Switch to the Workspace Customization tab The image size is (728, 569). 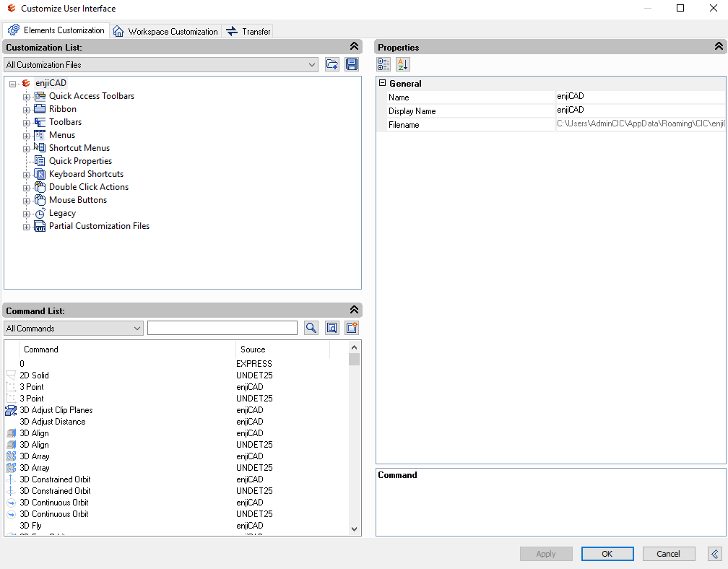[x=166, y=32]
